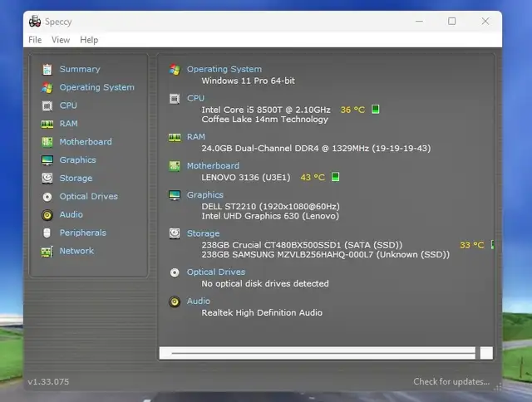Click the Coffee Lake 14nm Technology text
532x402 pixels.
tap(264, 120)
